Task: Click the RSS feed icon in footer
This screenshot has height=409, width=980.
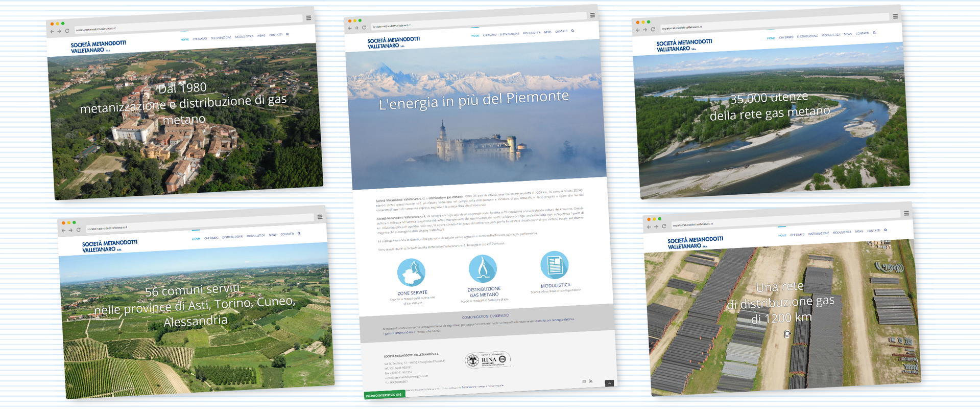Action: coord(591,381)
